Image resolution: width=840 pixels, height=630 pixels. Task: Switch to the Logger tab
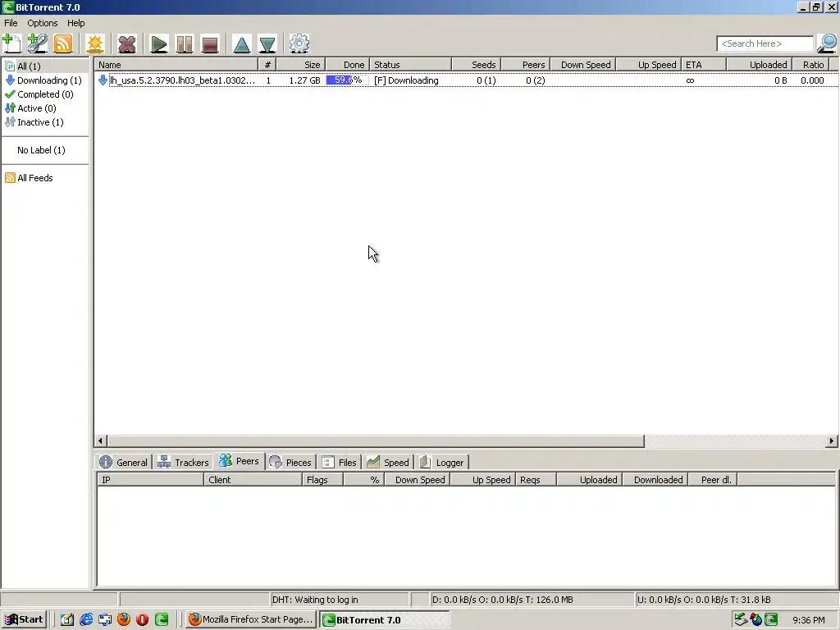click(442, 463)
